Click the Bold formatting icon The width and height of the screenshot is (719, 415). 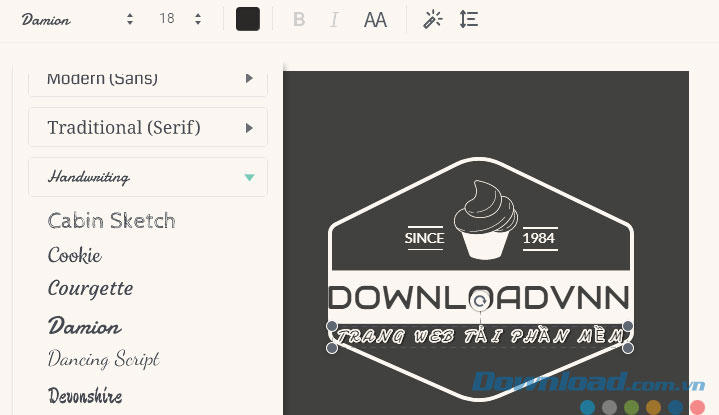pos(298,20)
